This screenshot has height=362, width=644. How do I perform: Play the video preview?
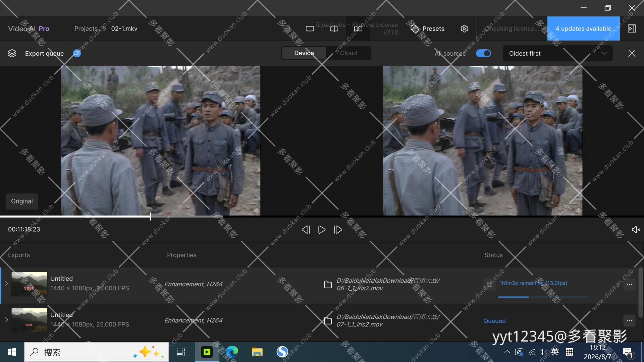[x=322, y=230]
